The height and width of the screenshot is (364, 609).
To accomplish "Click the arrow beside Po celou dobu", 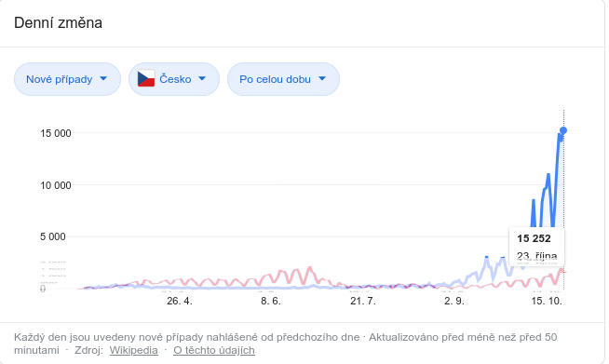I will click(322, 79).
